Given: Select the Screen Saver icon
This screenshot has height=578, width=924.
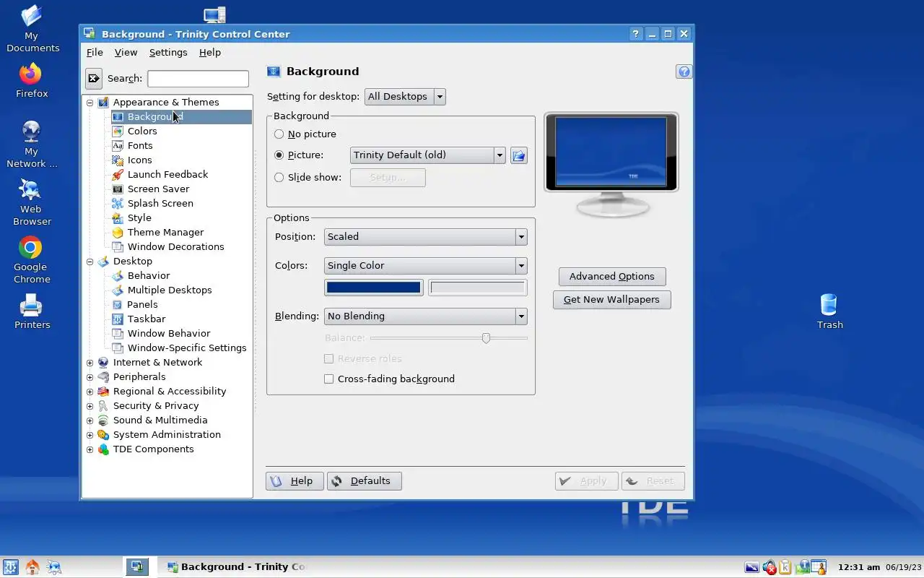Looking at the screenshot, I should click(118, 189).
